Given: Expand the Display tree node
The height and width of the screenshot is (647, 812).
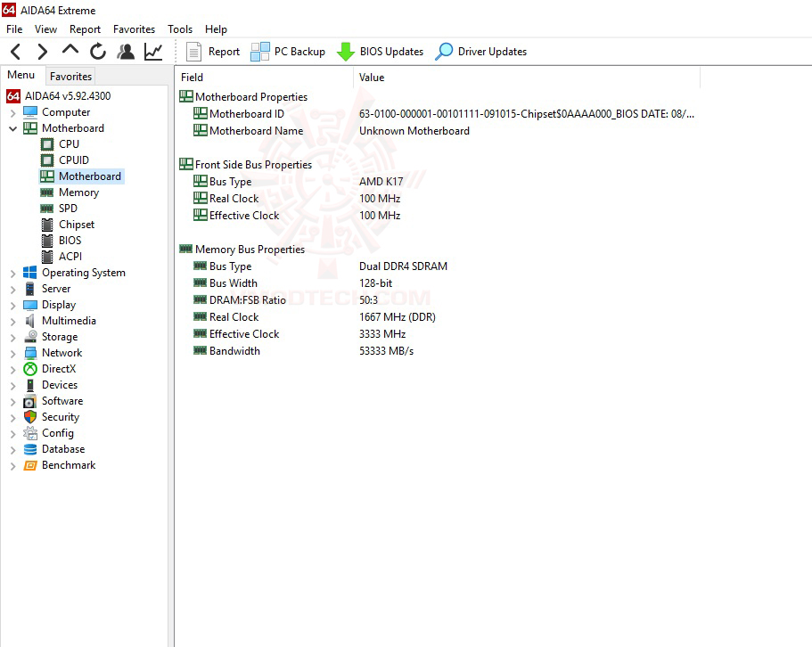Looking at the screenshot, I should tap(13, 306).
